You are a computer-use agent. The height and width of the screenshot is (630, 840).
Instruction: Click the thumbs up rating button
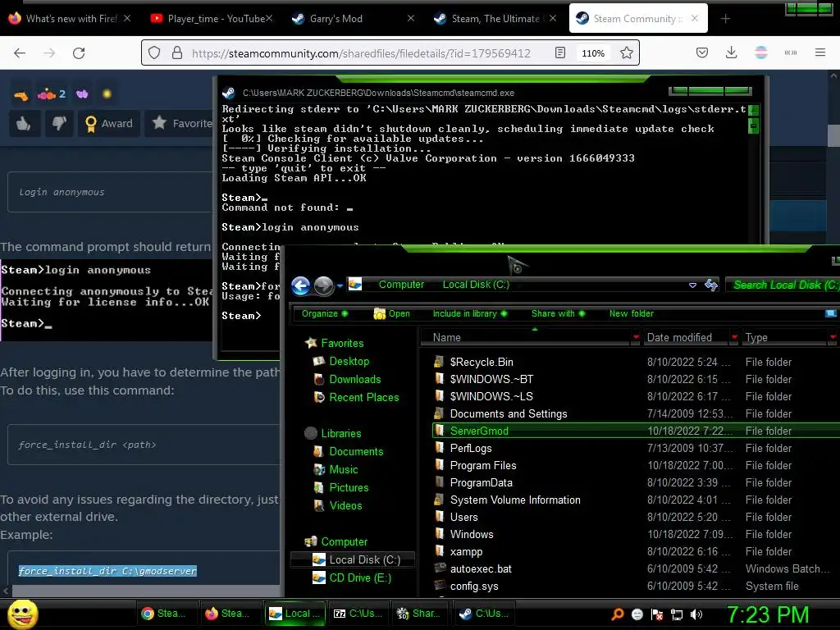click(x=24, y=123)
